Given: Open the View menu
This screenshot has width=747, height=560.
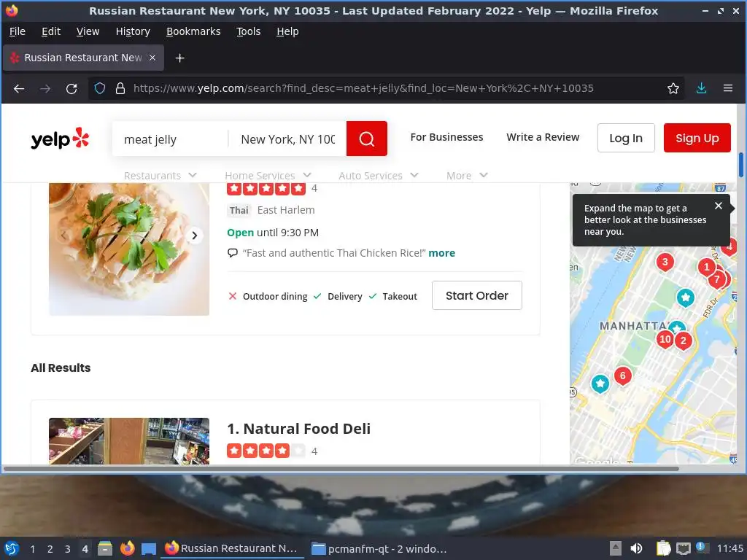Looking at the screenshot, I should click(x=88, y=31).
